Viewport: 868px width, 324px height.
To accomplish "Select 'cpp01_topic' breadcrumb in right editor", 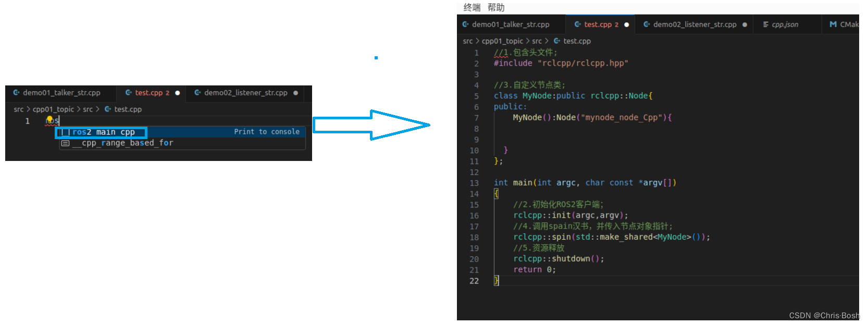I will coord(502,41).
